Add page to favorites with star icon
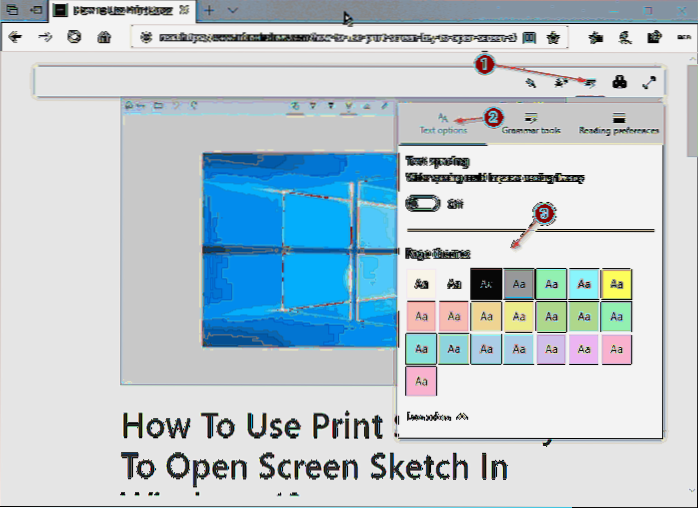This screenshot has height=508, width=698. (x=553, y=37)
